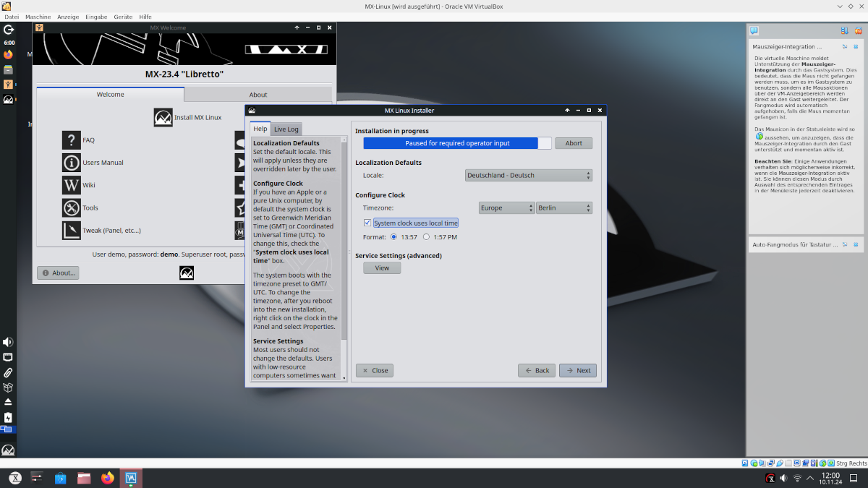Click the logout icon in the left panel
This screenshot has width=868, height=488.
8,30
